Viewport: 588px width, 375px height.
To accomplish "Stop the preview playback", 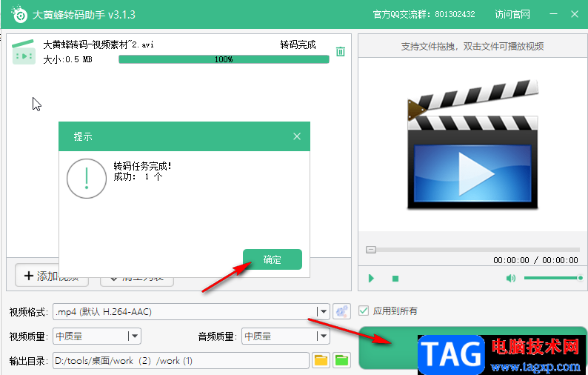I will (x=395, y=279).
